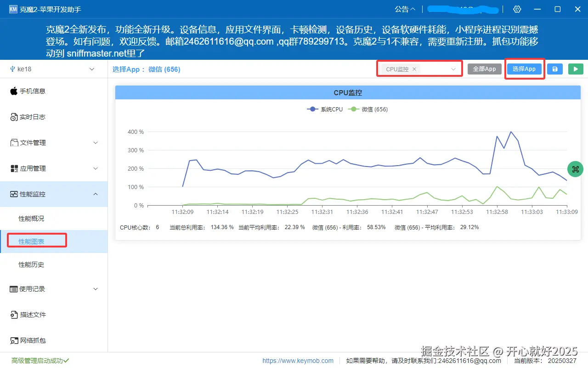
Task: Switch monitoring scope to 全部App
Action: point(484,69)
